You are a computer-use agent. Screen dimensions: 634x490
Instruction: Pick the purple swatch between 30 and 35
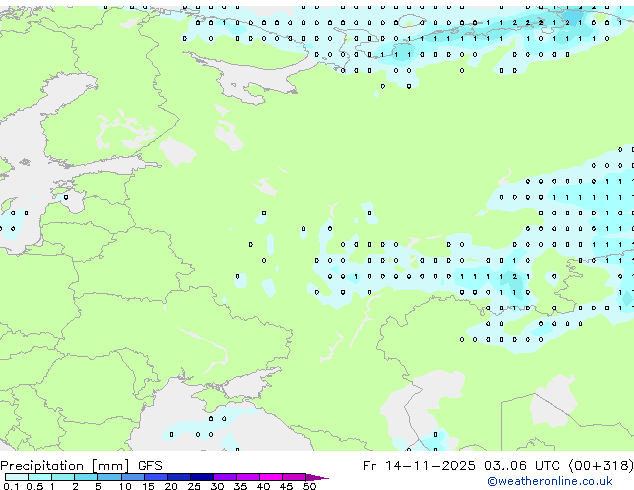225,477
